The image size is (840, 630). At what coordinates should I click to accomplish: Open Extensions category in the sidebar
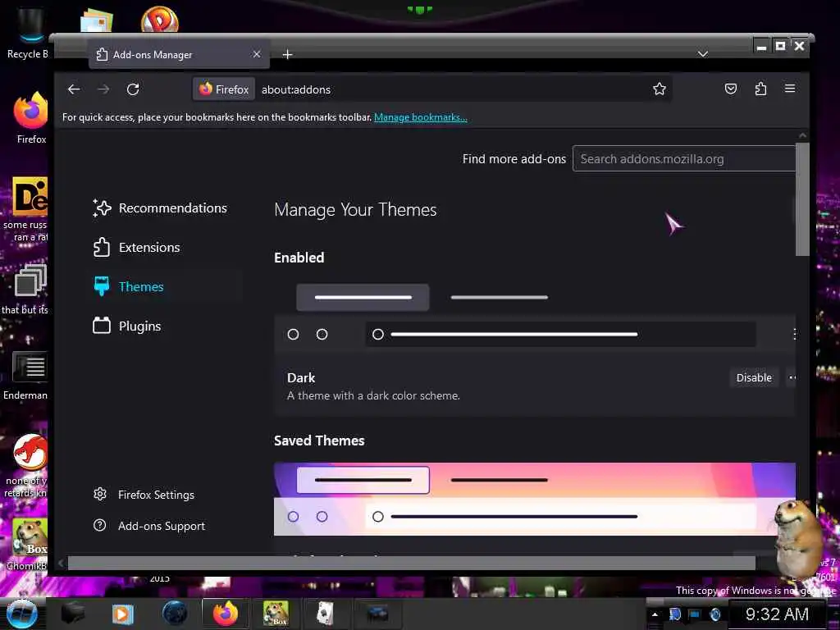tap(137, 248)
